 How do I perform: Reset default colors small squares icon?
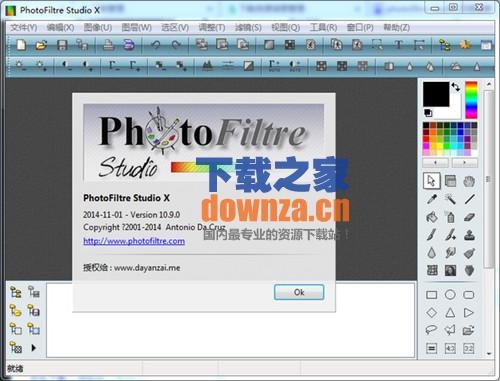(x=428, y=113)
